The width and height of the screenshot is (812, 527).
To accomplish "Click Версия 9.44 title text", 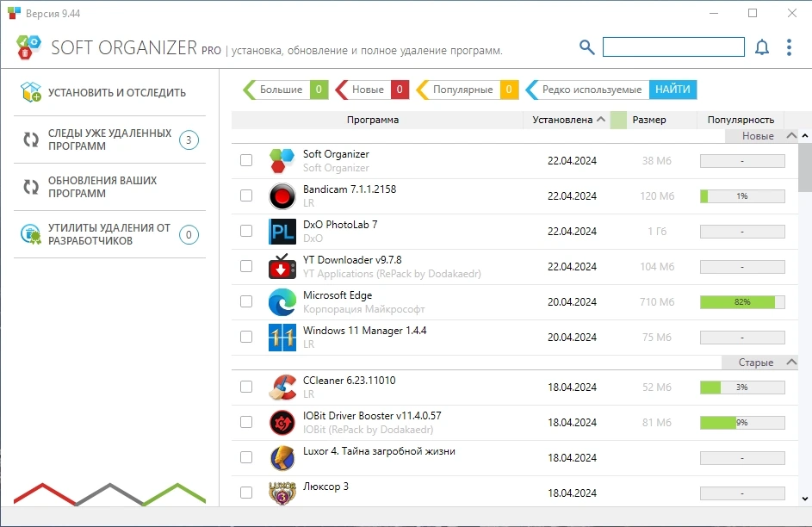I will [53, 14].
